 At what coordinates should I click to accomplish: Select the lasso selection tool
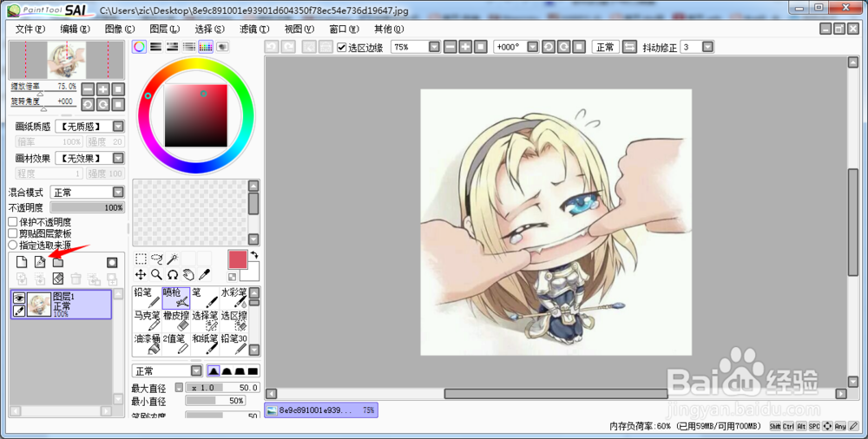156,259
